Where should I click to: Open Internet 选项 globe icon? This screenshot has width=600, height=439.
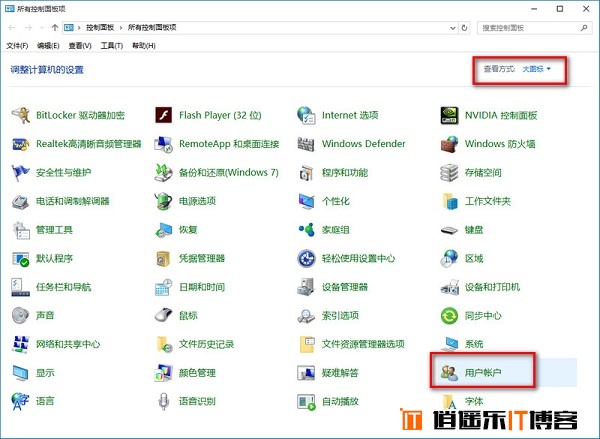(x=306, y=115)
